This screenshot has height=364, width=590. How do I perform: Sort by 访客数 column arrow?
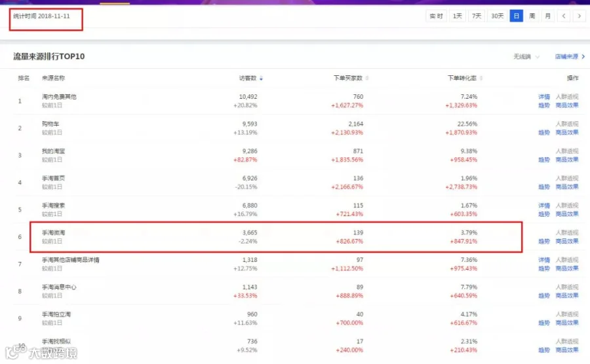coord(261,78)
